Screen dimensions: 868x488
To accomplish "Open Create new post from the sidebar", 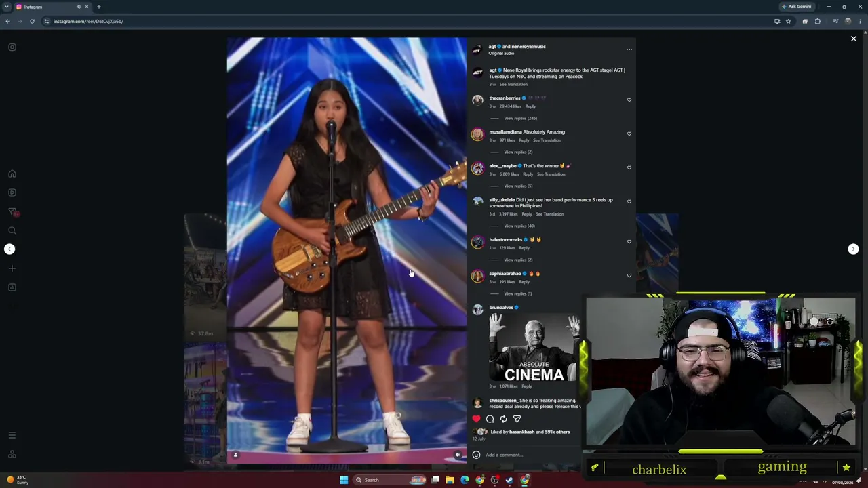I will (x=12, y=268).
